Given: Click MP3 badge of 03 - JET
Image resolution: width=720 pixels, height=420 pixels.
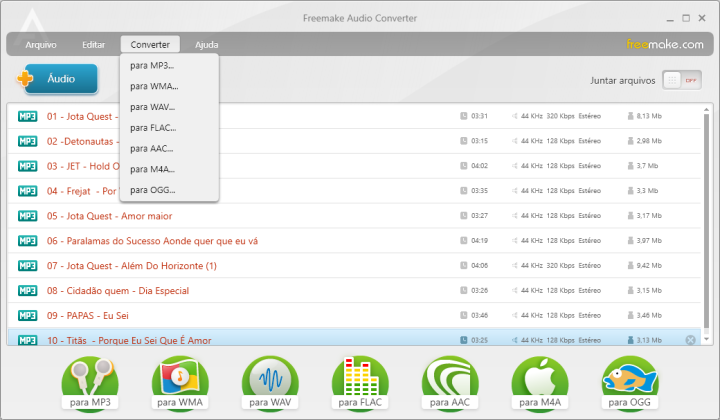Looking at the screenshot, I should [x=28, y=166].
